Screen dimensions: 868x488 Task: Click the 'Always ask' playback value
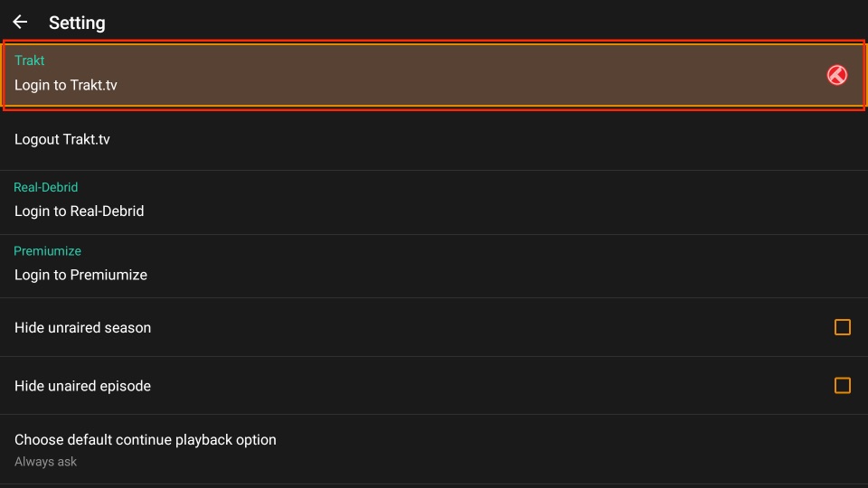pos(45,462)
